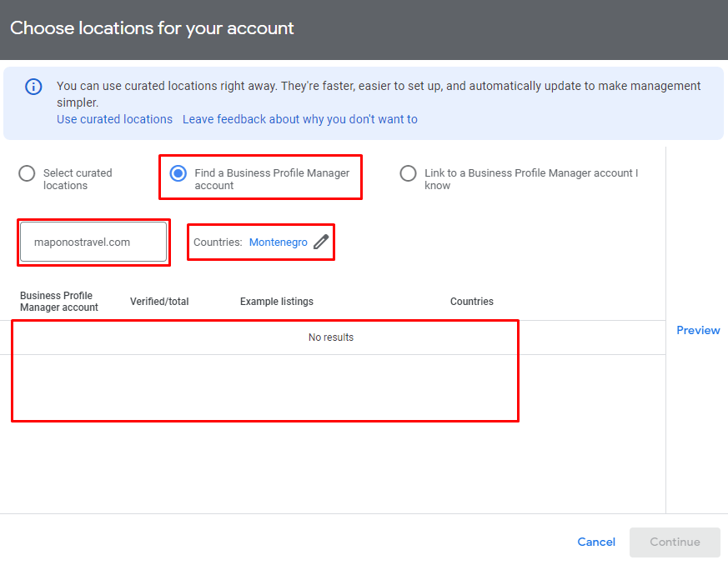This screenshot has width=728, height=570.
Task: Click the Montenegro country link
Action: pos(278,242)
